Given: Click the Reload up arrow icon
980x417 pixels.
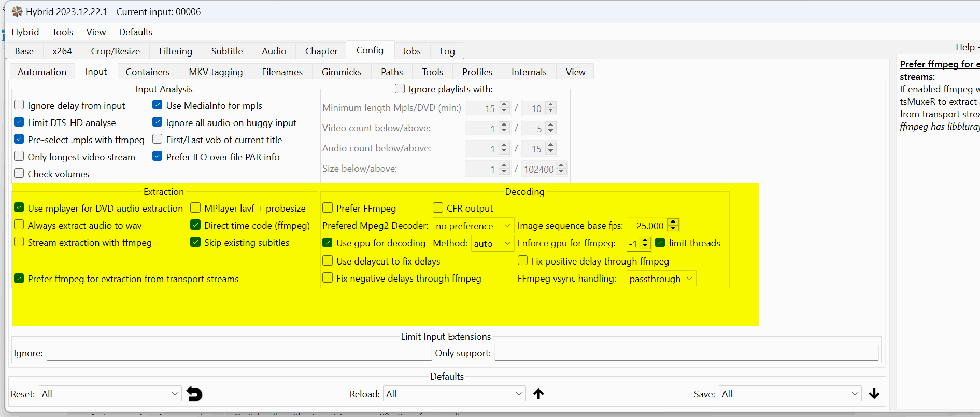Looking at the screenshot, I should coord(538,394).
